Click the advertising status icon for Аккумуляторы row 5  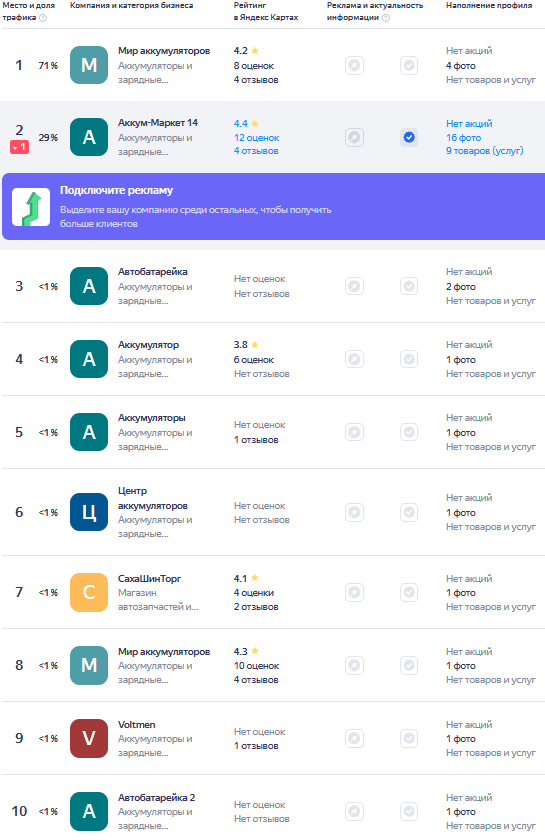[x=354, y=432]
